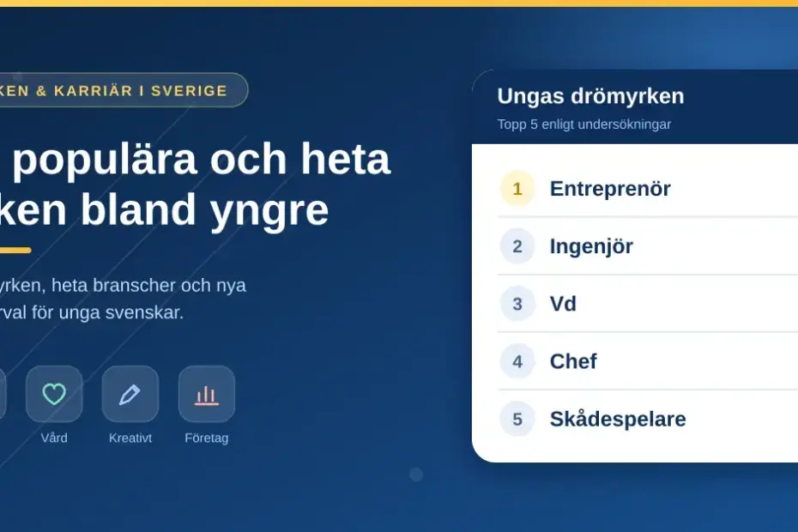
Task: Click the Ungas drömyrken card heading
Action: pos(590,97)
